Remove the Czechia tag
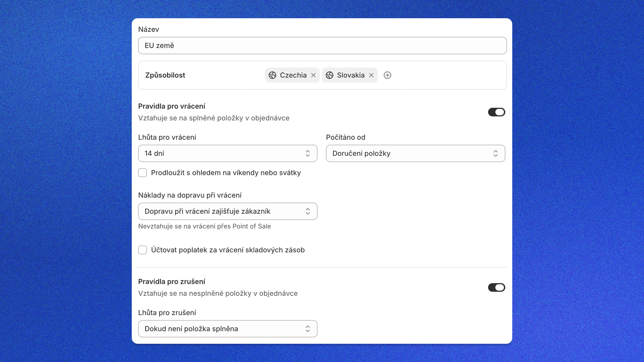Image resolution: width=644 pixels, height=362 pixels. pos(313,75)
